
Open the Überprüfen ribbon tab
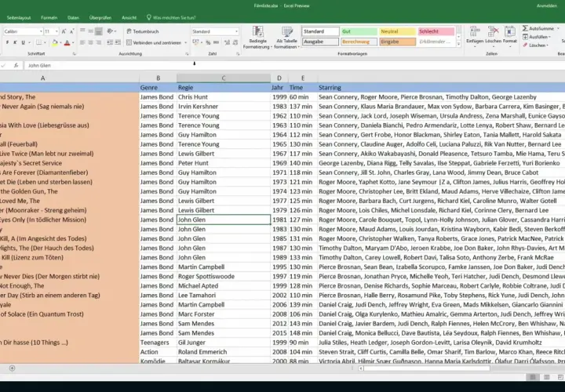[x=100, y=17]
